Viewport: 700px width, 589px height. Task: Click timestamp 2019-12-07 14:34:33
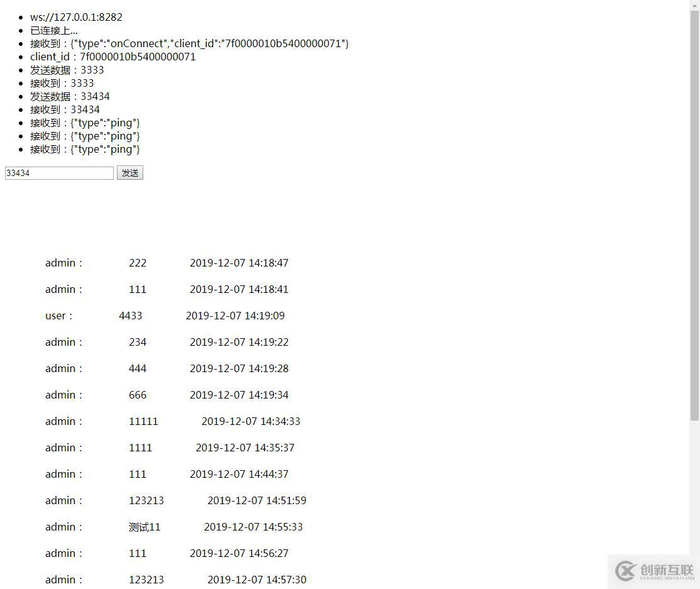(x=251, y=421)
